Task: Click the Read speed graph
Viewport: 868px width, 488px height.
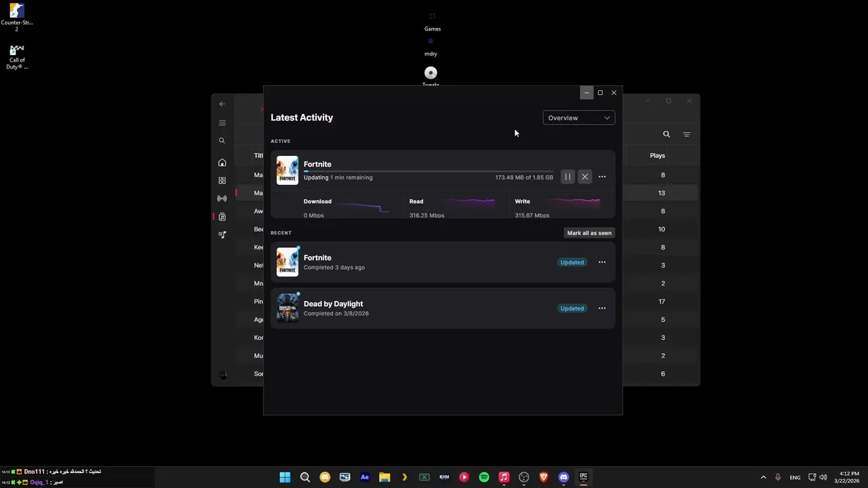Action: click(469, 201)
